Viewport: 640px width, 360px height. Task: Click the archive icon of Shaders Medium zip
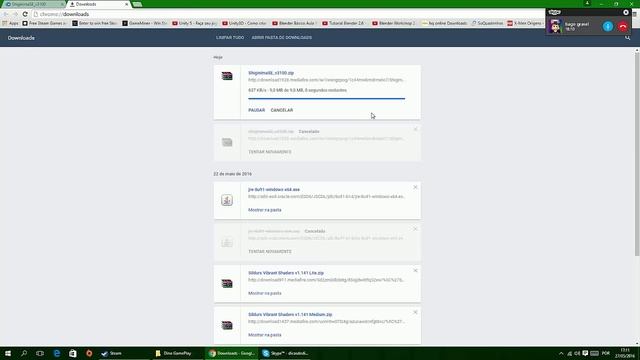227,325
